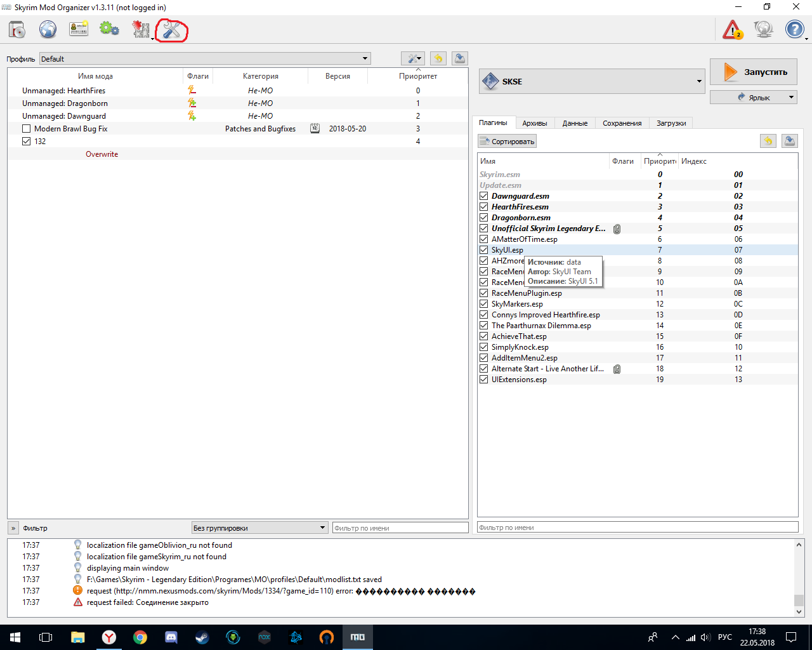The height and width of the screenshot is (650, 812).
Task: Click the paperclip icon beside Unofficial Skyrim Legendary
Action: [617, 229]
